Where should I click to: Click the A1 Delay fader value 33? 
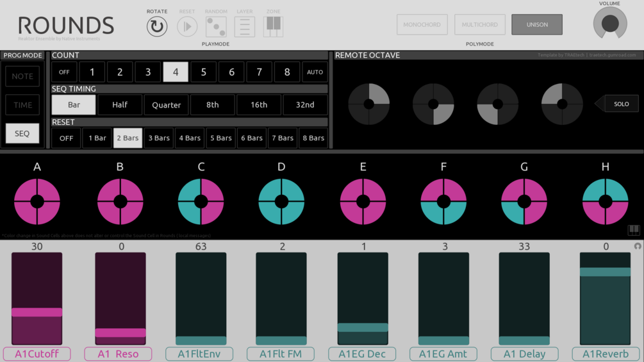(524, 246)
